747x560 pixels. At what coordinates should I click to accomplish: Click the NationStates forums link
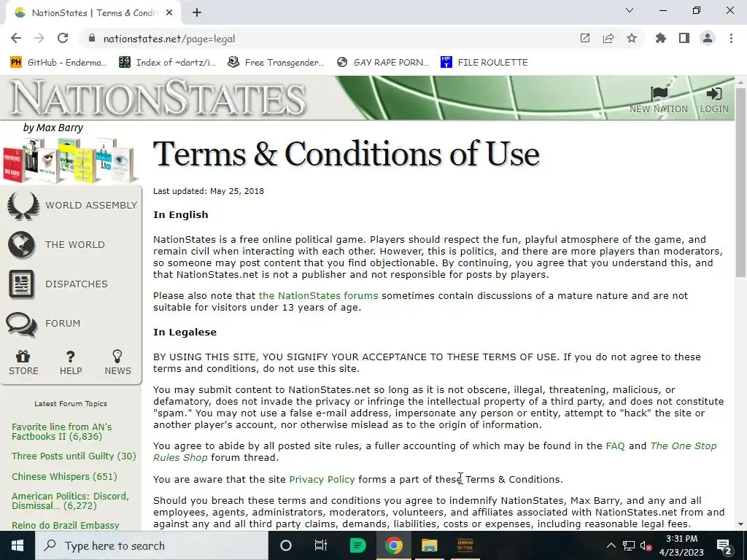pos(318,296)
